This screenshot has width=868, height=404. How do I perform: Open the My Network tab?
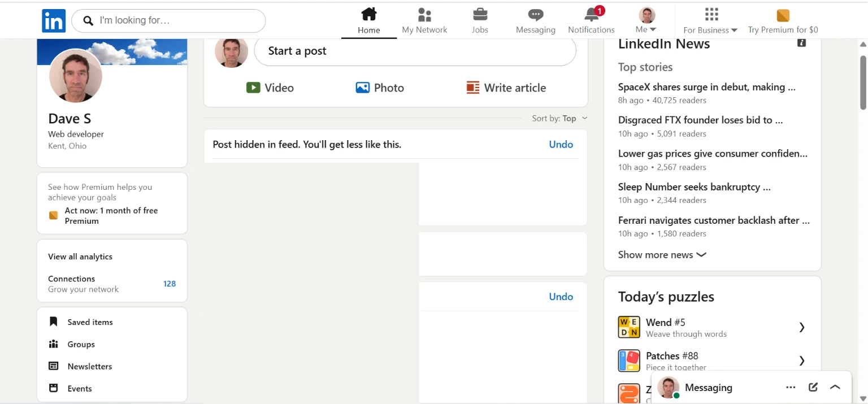click(x=424, y=21)
